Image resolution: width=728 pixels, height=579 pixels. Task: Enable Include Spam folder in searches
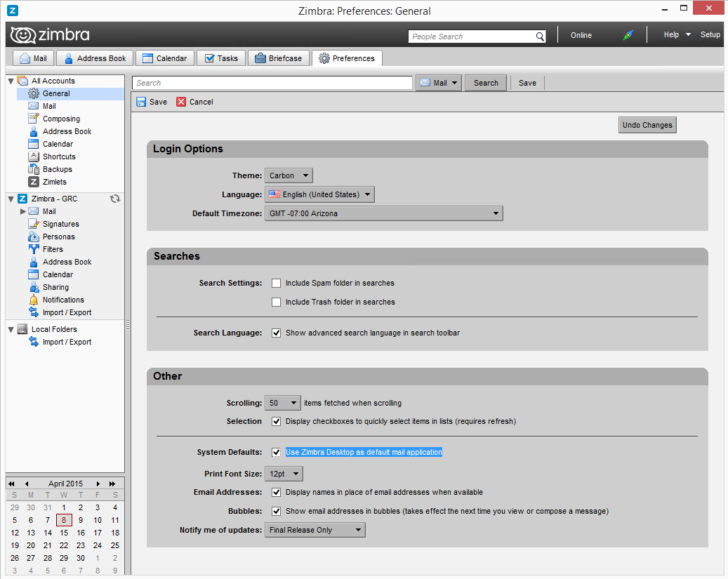coord(277,284)
